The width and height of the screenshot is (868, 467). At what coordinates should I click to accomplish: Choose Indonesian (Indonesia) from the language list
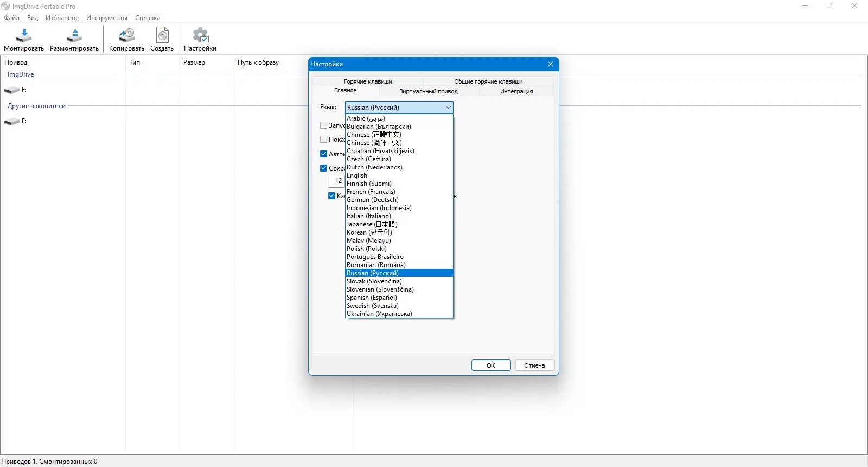click(x=399, y=208)
